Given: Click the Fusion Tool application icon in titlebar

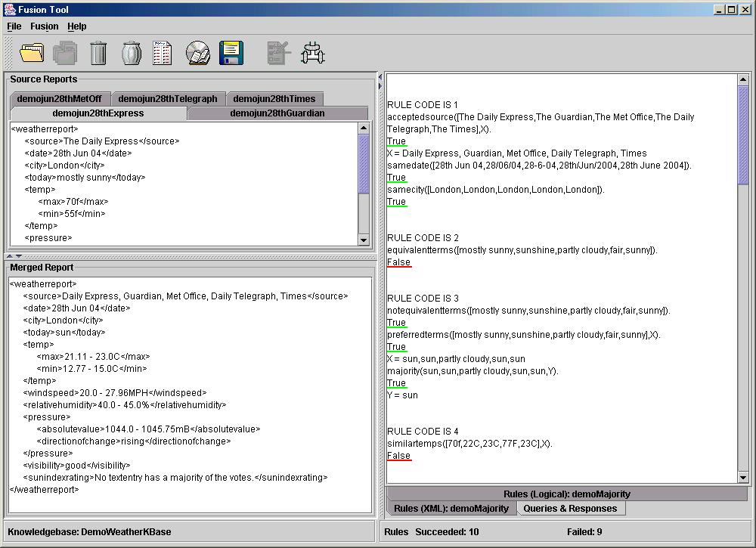Looking at the screenshot, I should coord(8,9).
